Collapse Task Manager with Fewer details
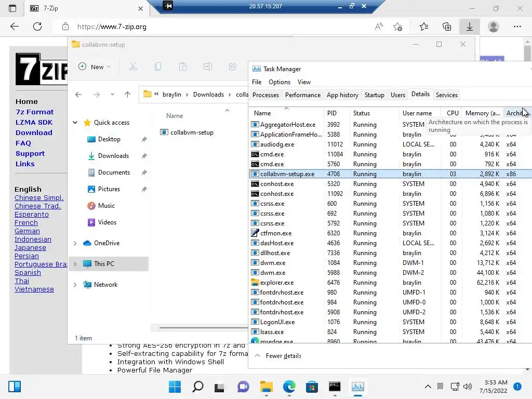 278,355
